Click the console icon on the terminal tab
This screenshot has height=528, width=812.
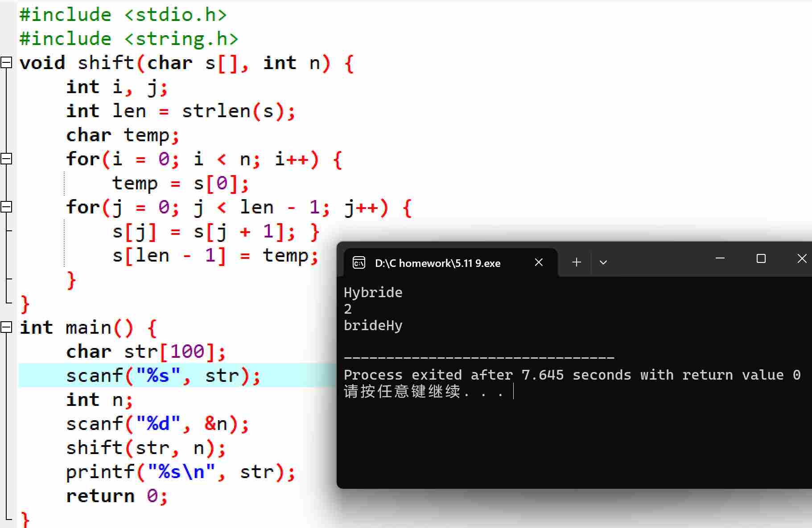point(359,263)
